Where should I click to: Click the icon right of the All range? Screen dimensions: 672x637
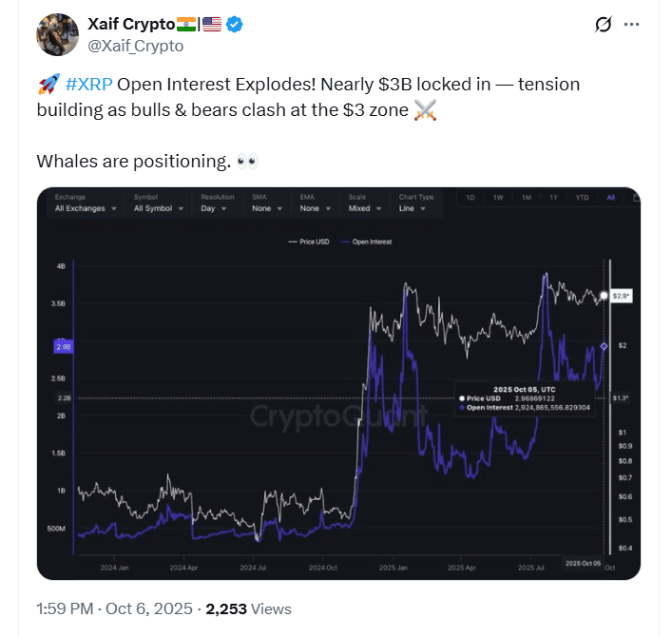(x=637, y=198)
